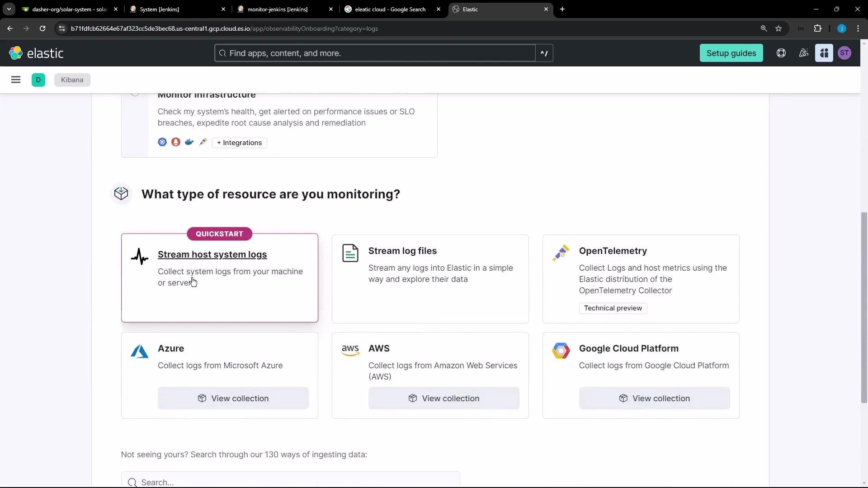
Task: Click the Not seeing yours? search hint text
Action: [x=244, y=455]
